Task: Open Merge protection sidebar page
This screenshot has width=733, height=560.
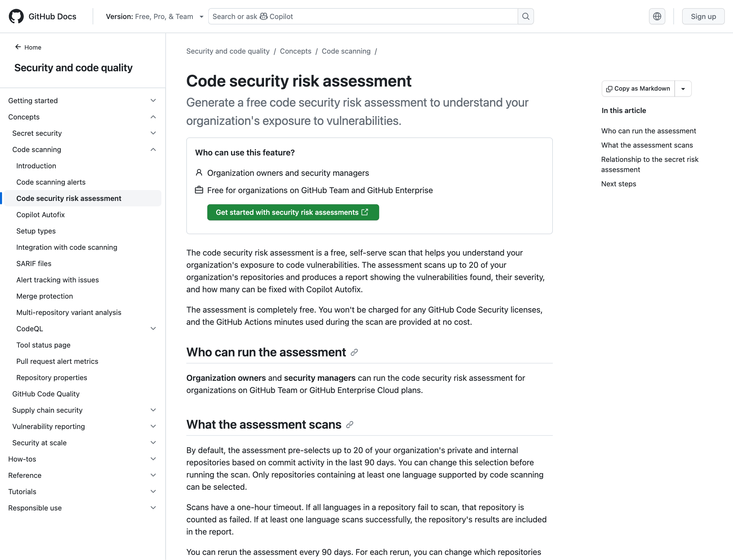Action: [44, 296]
